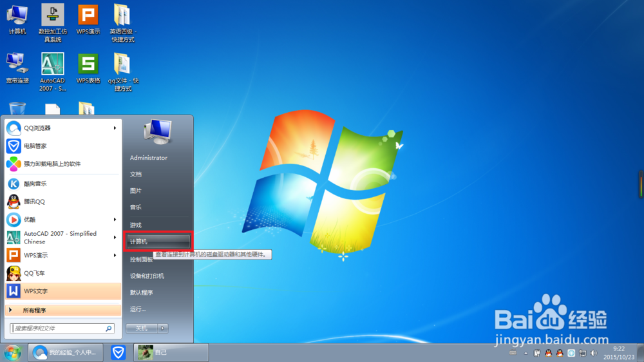Open the highlighted WPS文字 entry

tap(63, 291)
